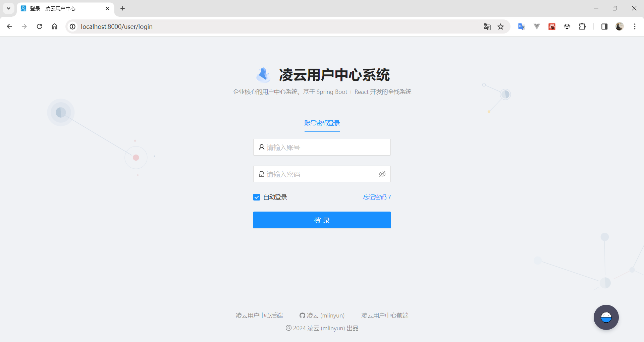Reload the login page
Viewport: 644px width, 342px height.
pyautogui.click(x=39, y=26)
